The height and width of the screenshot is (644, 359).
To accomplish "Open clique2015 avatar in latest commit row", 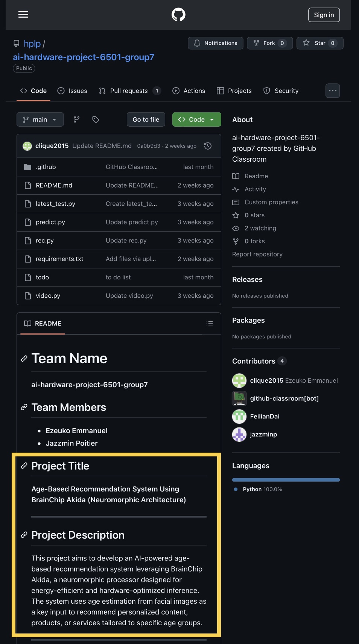I will point(27,146).
